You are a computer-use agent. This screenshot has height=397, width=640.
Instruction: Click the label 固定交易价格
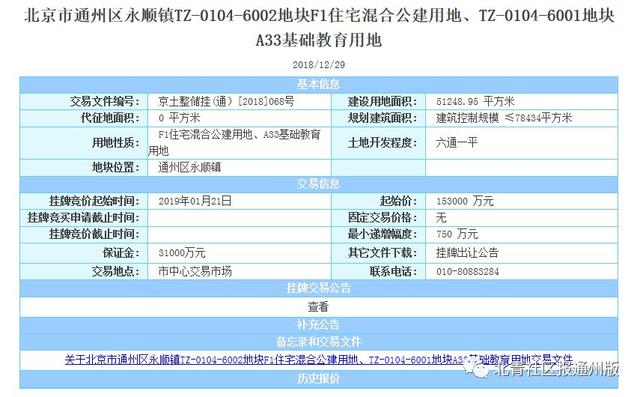point(382,217)
